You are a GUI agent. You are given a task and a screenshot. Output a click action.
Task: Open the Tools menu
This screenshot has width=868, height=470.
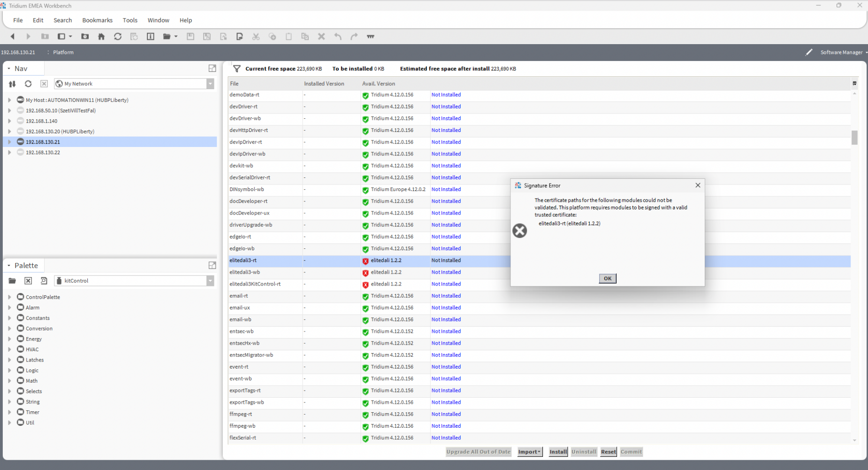130,20
